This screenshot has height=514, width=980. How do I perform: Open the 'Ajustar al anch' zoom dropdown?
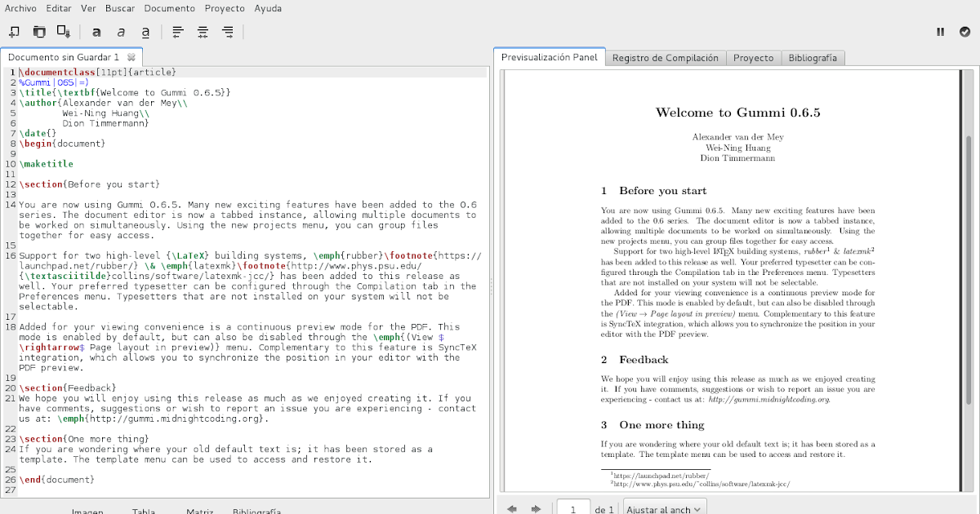(x=663, y=507)
